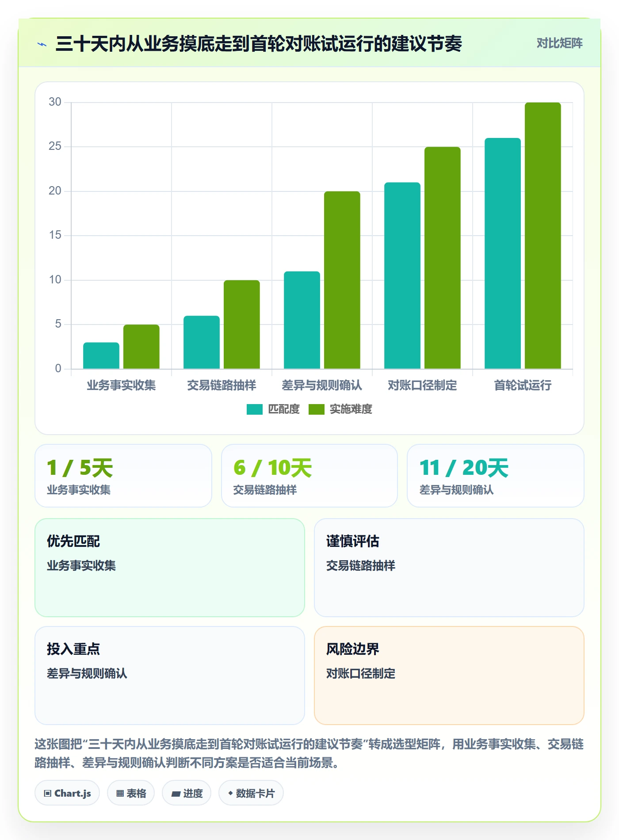The height and width of the screenshot is (840, 619).
Task: Toggle the 匹配度 legend item
Action: pos(273,409)
